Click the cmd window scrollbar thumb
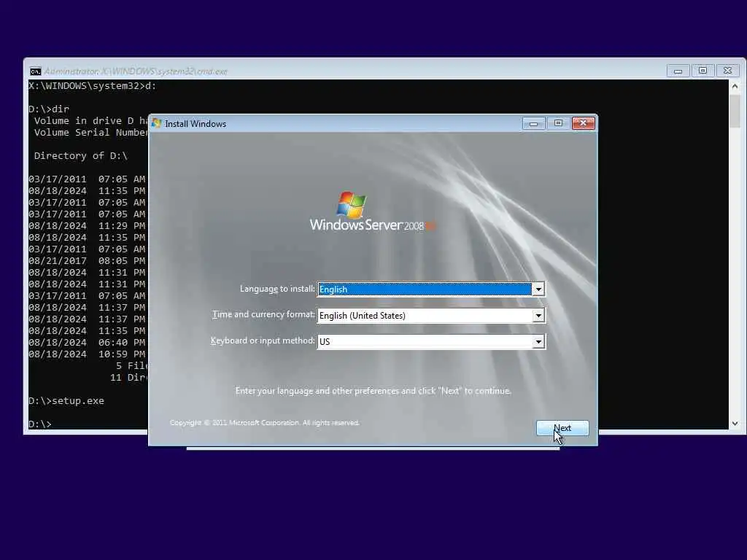747x560 pixels. 735,111
